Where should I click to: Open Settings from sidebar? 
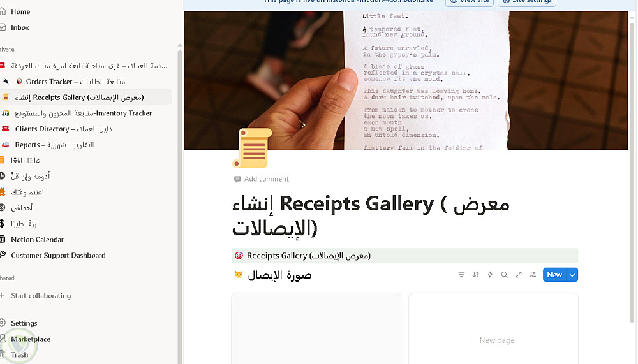pyautogui.click(x=24, y=323)
